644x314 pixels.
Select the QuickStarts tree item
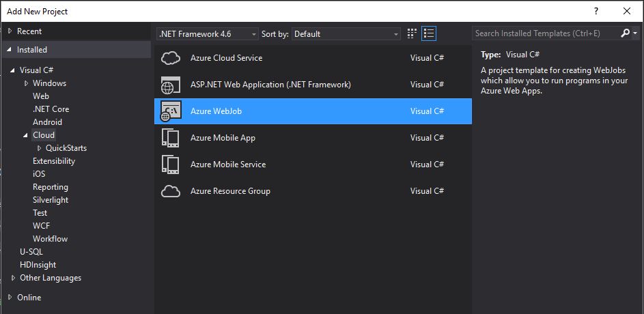pos(66,147)
